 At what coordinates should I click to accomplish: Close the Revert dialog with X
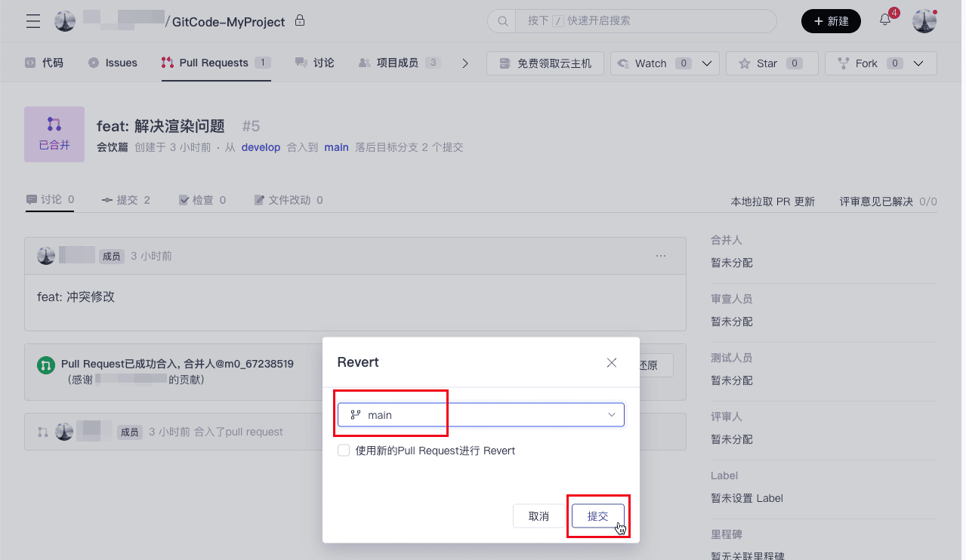pyautogui.click(x=612, y=363)
